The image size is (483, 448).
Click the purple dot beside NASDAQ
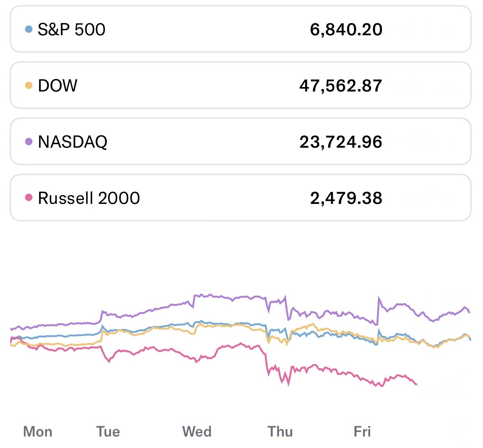point(29,142)
